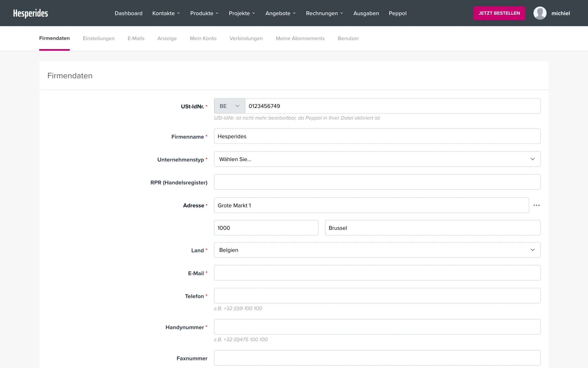Select the Verbindungen tab
588x368 pixels.
pyautogui.click(x=246, y=38)
